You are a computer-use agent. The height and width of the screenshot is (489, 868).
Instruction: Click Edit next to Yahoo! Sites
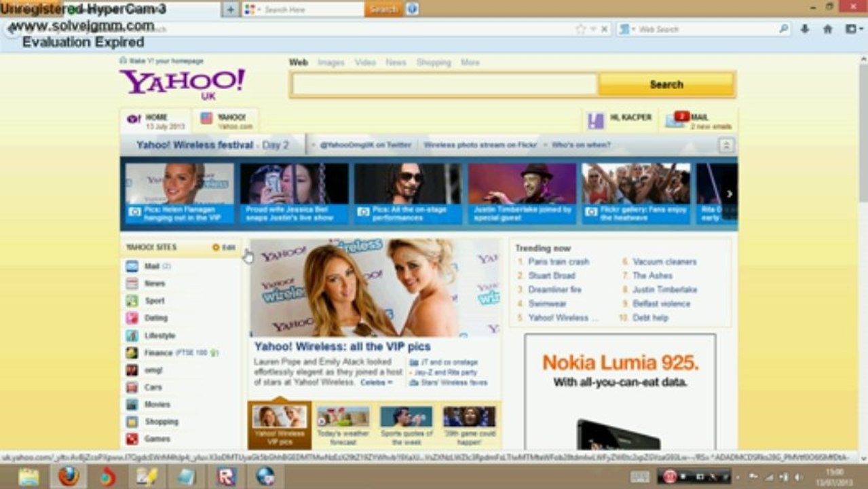(x=224, y=247)
